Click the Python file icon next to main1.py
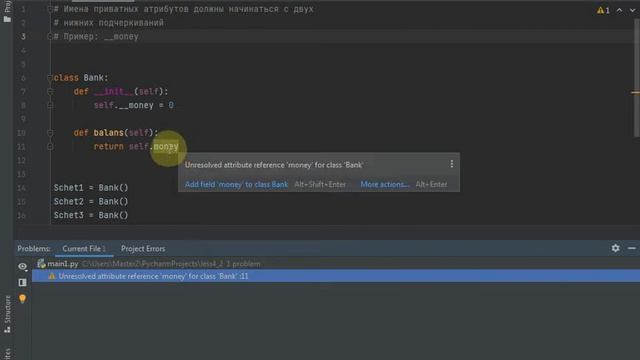 [41, 264]
